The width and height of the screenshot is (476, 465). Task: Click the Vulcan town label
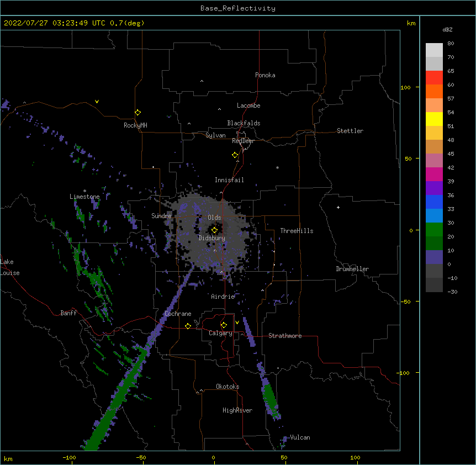point(300,437)
